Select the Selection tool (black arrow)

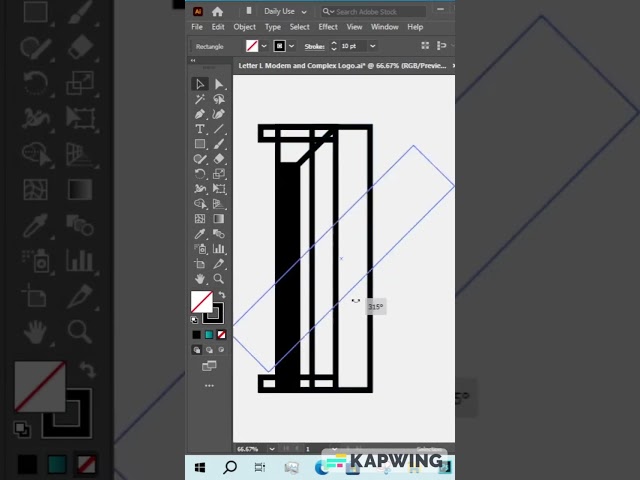200,84
